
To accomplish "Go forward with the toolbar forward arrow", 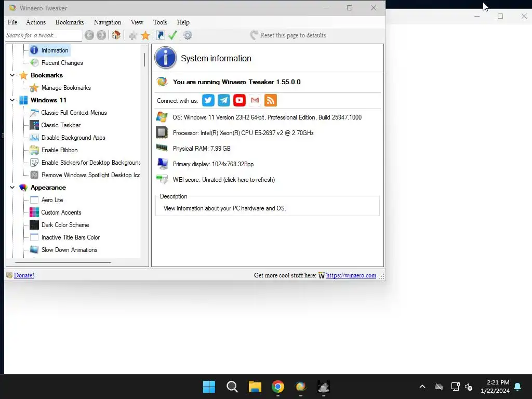I will click(101, 35).
